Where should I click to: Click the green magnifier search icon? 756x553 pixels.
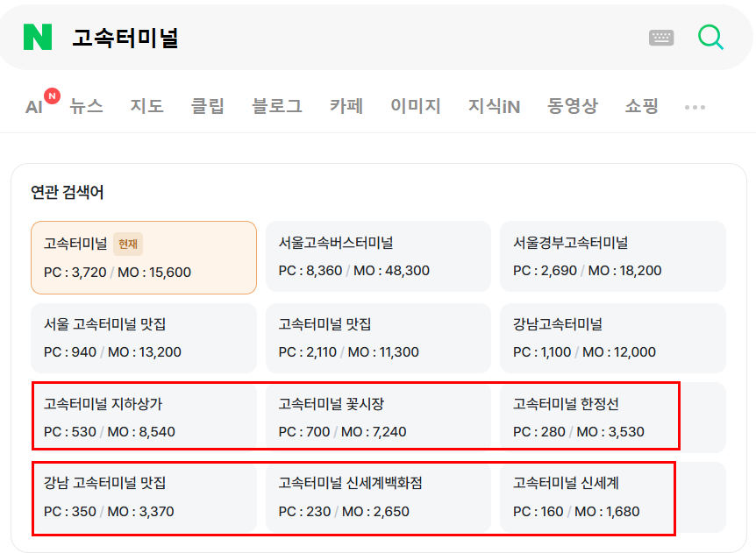point(710,37)
